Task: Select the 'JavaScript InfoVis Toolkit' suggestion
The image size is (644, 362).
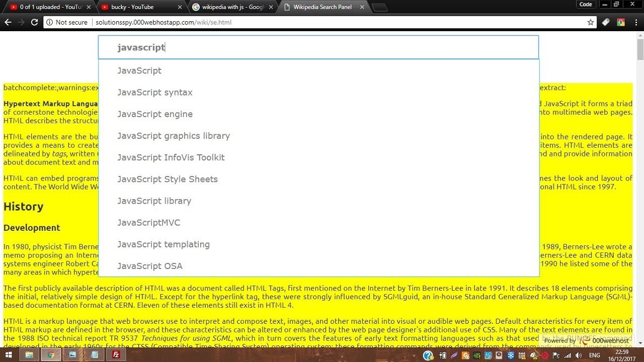Action: [x=318, y=157]
